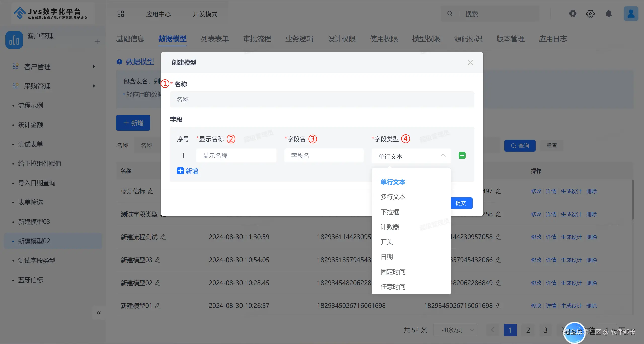Open the 20条/页 page size dropdown
644x344 pixels.
pos(455,330)
